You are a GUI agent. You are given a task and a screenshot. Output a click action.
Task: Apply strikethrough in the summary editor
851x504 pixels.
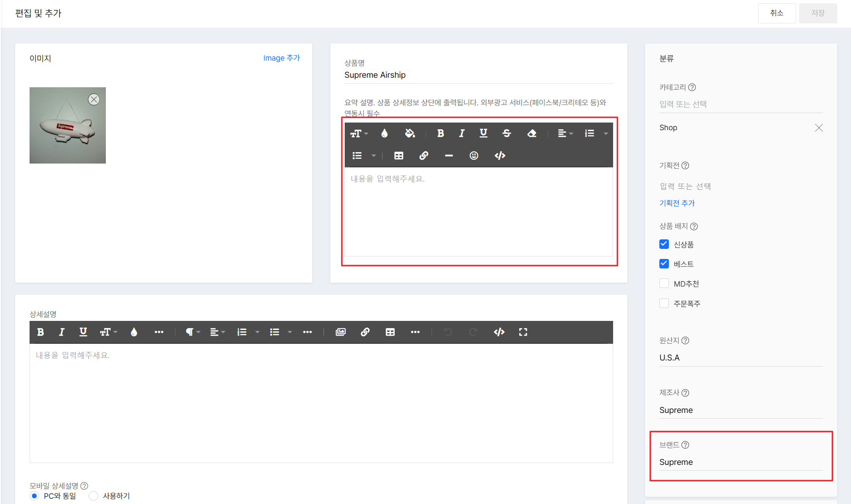pos(507,134)
